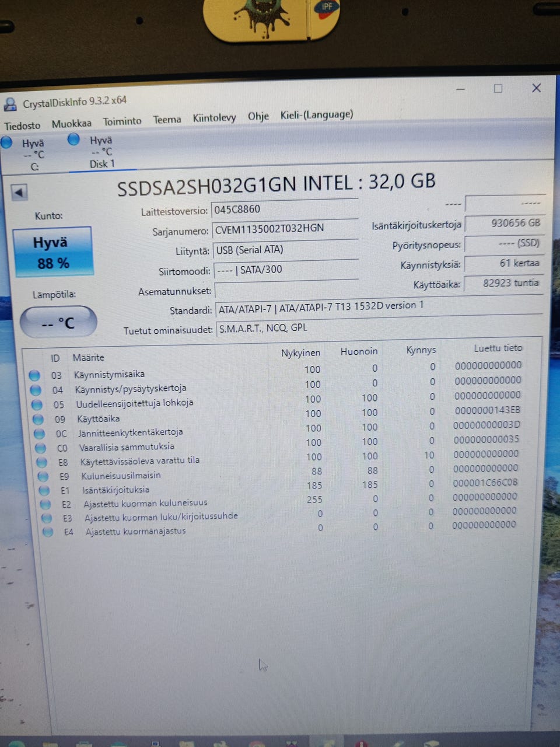
Task: Click the Hyvä 88 % health status button
Action: [x=52, y=252]
